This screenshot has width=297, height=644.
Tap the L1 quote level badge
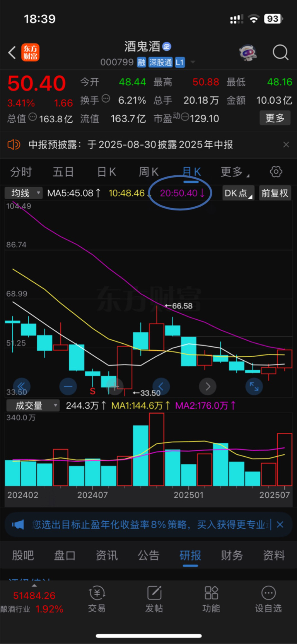(x=180, y=62)
